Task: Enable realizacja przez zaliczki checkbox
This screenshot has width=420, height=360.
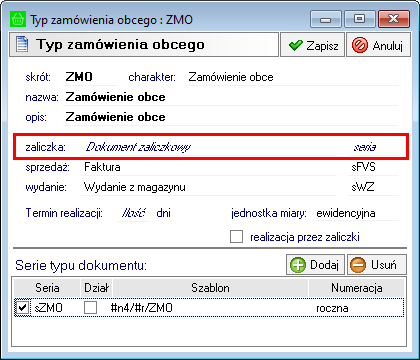Action: click(x=236, y=237)
